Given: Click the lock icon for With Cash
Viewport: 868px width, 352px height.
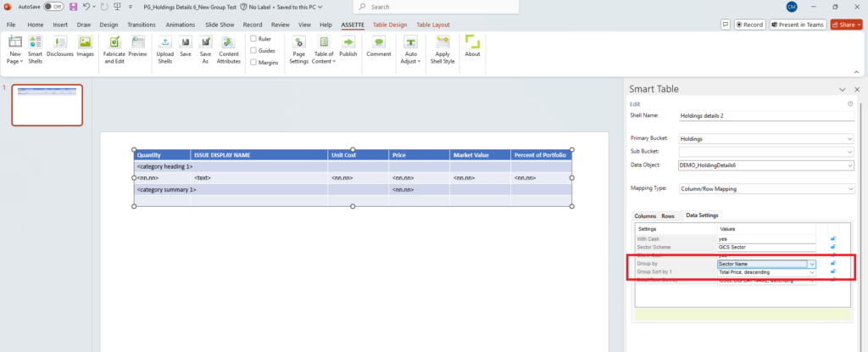Looking at the screenshot, I should coord(833,239).
